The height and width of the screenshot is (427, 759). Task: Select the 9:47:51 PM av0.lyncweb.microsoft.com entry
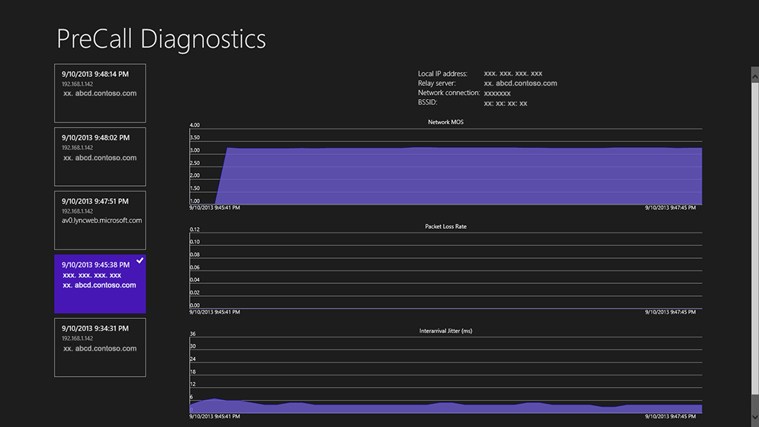100,219
